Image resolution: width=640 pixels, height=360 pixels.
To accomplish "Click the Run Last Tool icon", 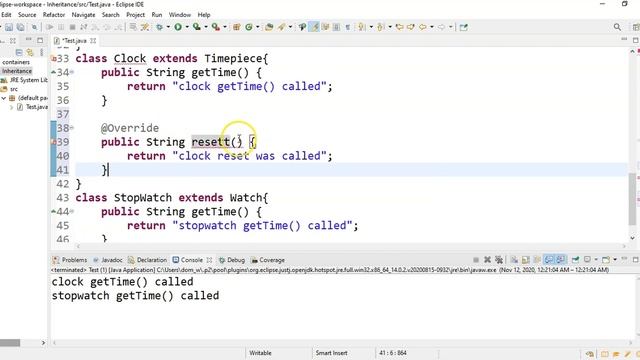I will [216, 27].
